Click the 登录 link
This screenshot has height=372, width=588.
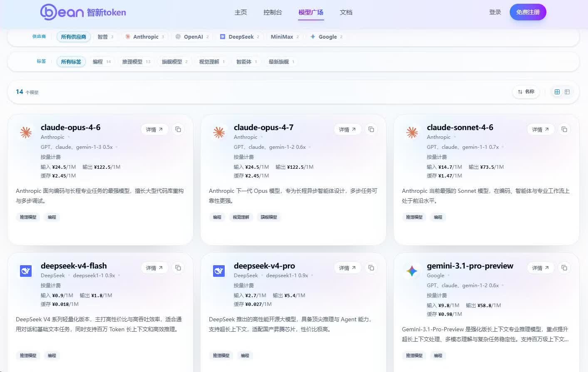[x=495, y=12]
